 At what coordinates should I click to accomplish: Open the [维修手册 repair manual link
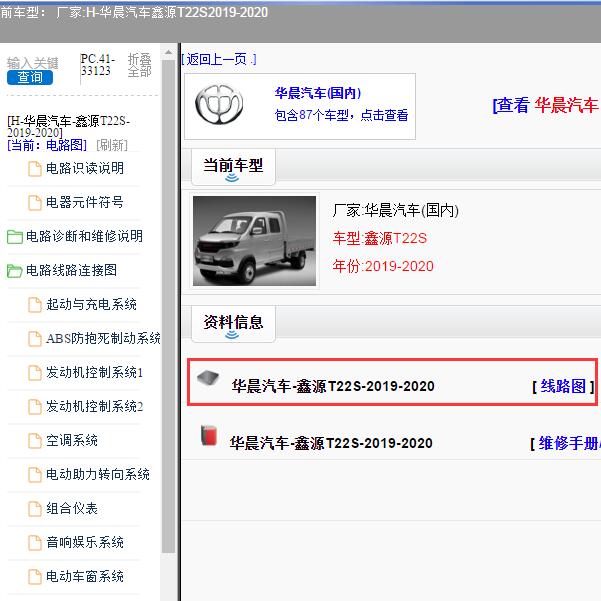[x=566, y=444]
